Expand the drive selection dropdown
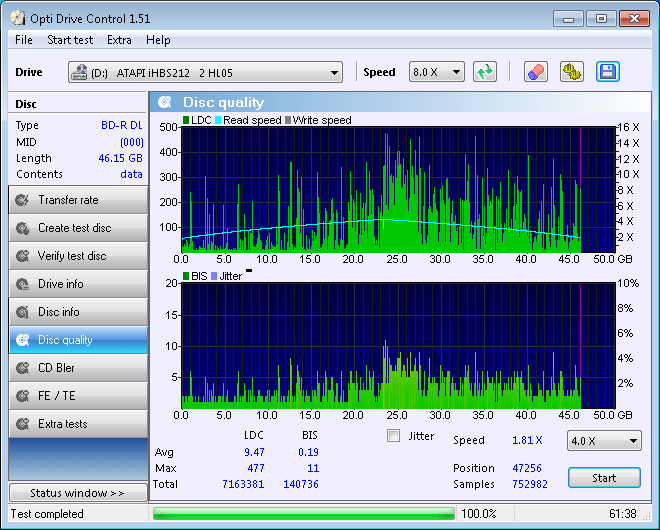The image size is (660, 530). click(x=205, y=72)
